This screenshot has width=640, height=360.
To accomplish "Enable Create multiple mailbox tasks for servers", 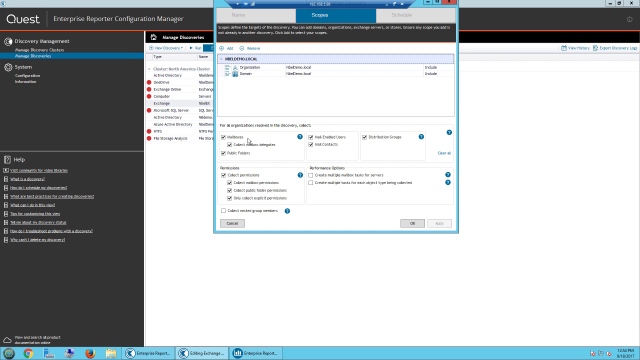I will tap(311, 175).
